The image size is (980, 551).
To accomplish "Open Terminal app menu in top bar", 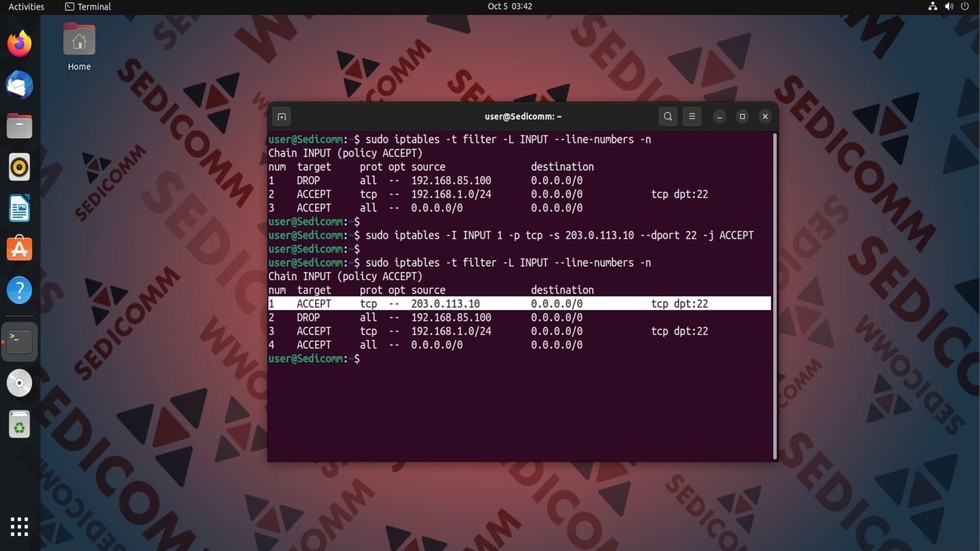I will (x=88, y=7).
